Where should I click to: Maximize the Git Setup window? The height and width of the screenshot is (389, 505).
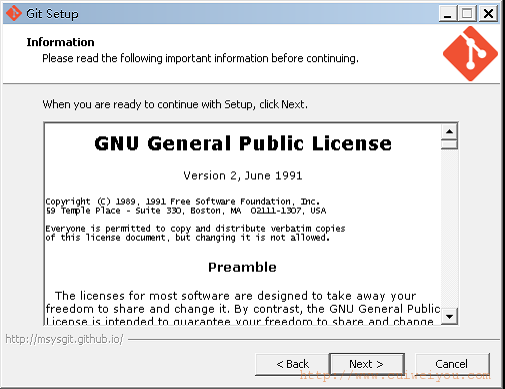coord(467,14)
